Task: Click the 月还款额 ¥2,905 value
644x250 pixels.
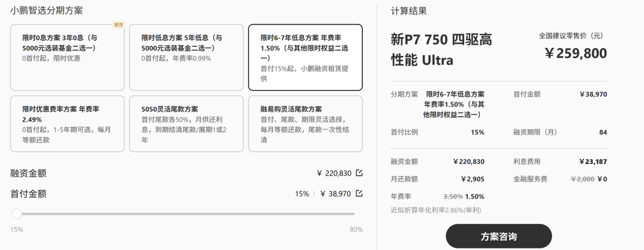Action: 472,179
